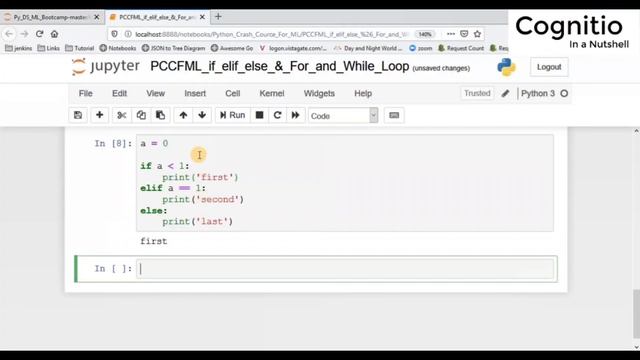
Task: Click the Jupyter logo
Action: point(106,67)
